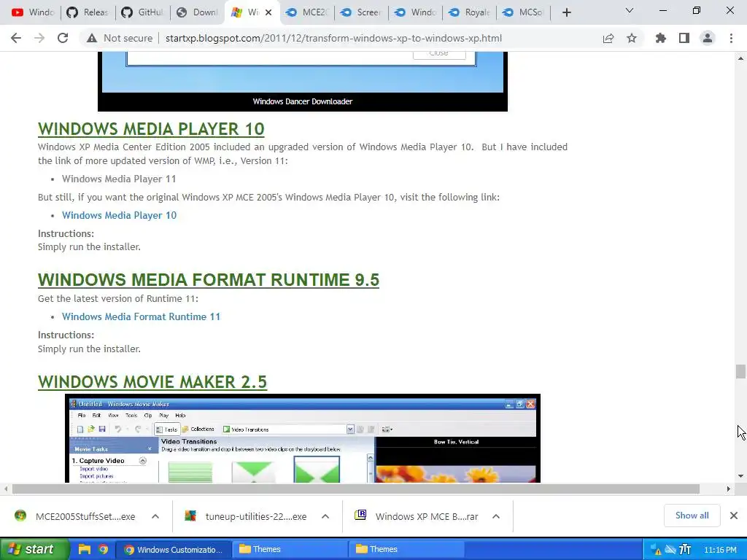Switch to the Screen tab
747x560 pixels.
click(362, 12)
